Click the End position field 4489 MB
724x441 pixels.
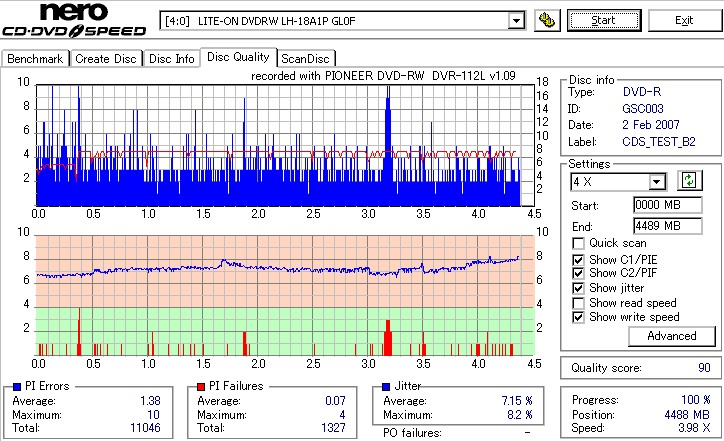(668, 226)
